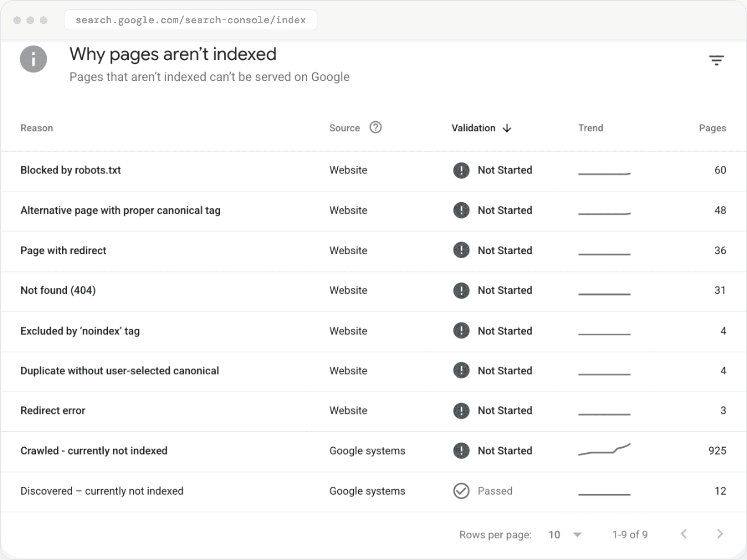The image size is (747, 560).
Task: Click the Source column help icon
Action: coord(375,127)
